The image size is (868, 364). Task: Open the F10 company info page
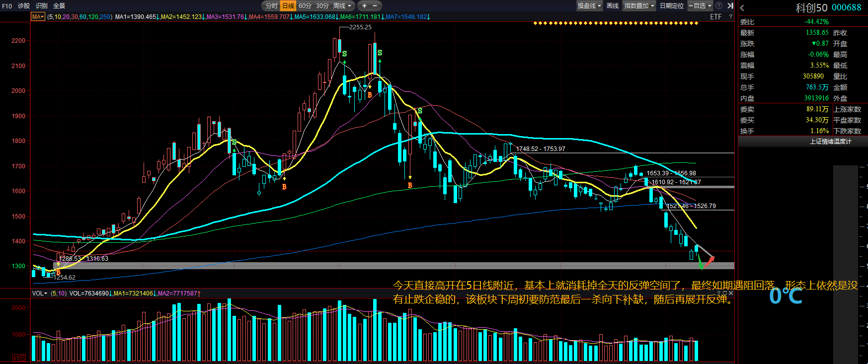pos(7,6)
